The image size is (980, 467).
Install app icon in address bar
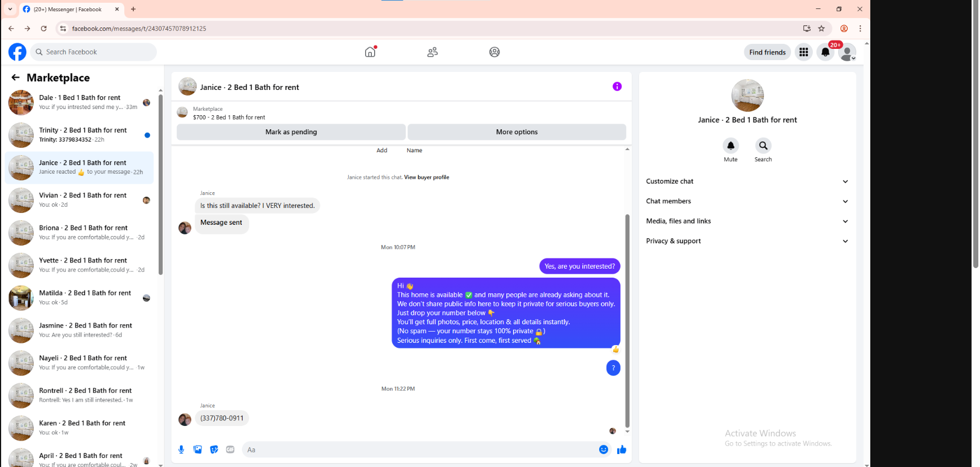pyautogui.click(x=807, y=28)
